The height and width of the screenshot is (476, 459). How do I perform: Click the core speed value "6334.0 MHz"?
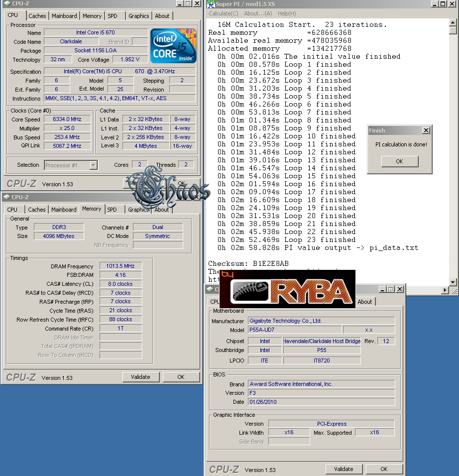[67, 119]
